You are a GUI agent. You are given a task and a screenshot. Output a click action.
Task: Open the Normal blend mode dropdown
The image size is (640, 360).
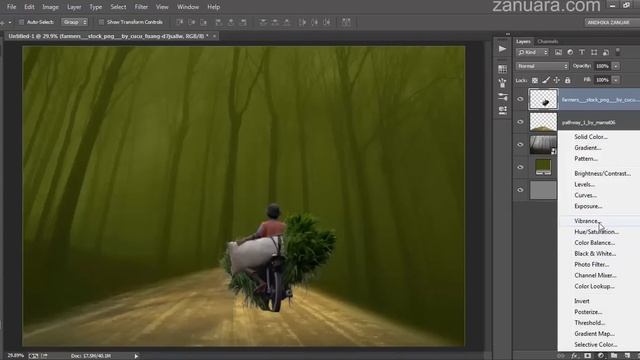(542, 66)
